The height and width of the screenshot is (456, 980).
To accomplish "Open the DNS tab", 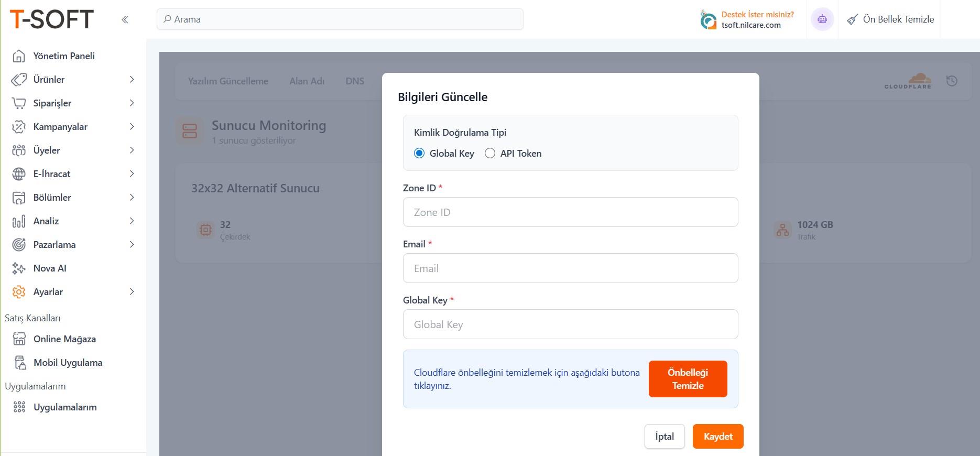I will (x=355, y=81).
